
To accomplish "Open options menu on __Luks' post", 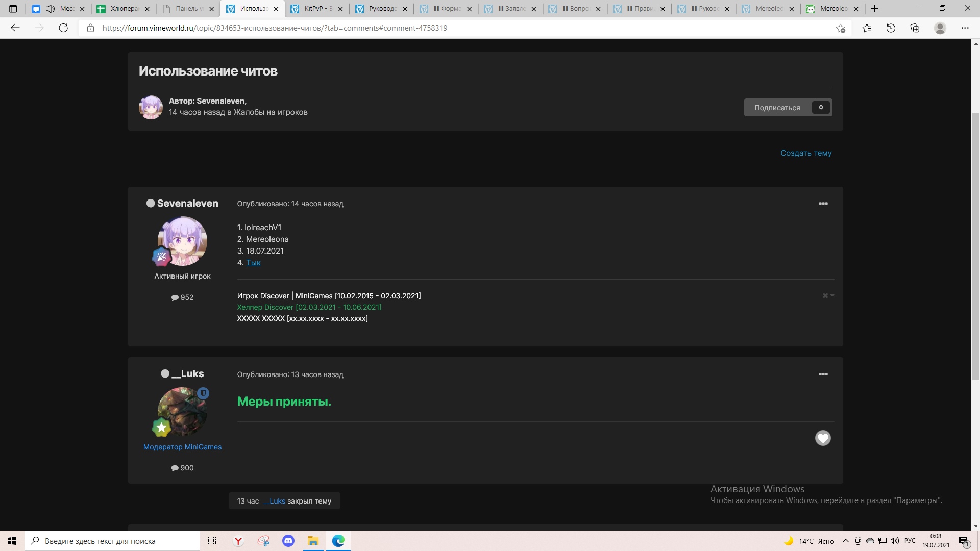I will [823, 374].
